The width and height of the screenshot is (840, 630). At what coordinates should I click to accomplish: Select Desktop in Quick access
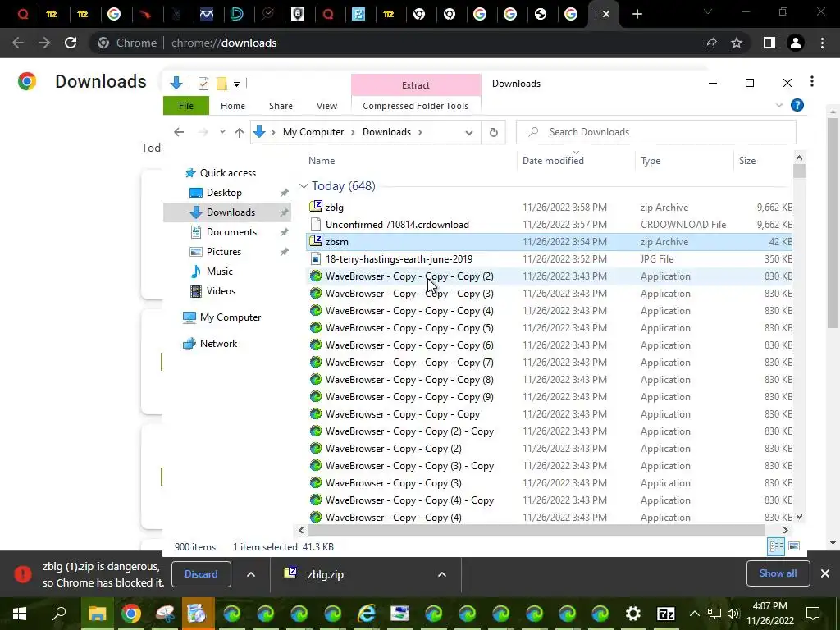tap(224, 193)
